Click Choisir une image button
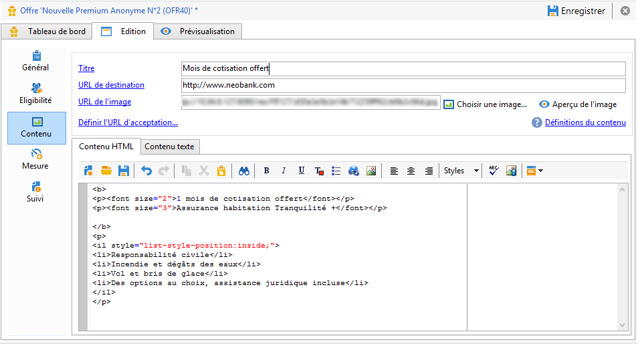The height and width of the screenshot is (344, 644). [486, 104]
